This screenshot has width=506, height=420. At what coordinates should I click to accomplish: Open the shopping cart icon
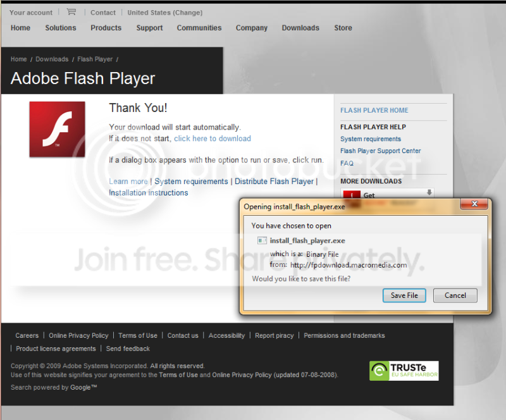(71, 12)
